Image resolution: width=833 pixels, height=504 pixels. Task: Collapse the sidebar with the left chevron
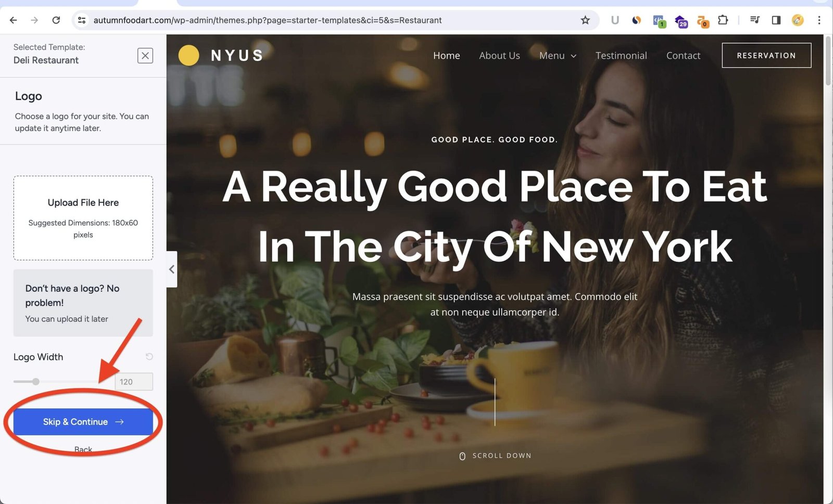[x=172, y=269]
